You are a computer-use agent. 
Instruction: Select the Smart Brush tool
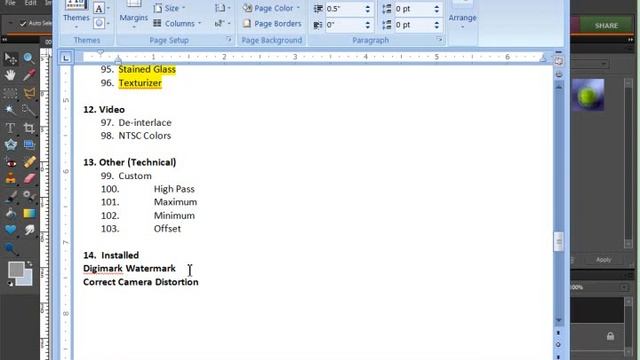29,196
